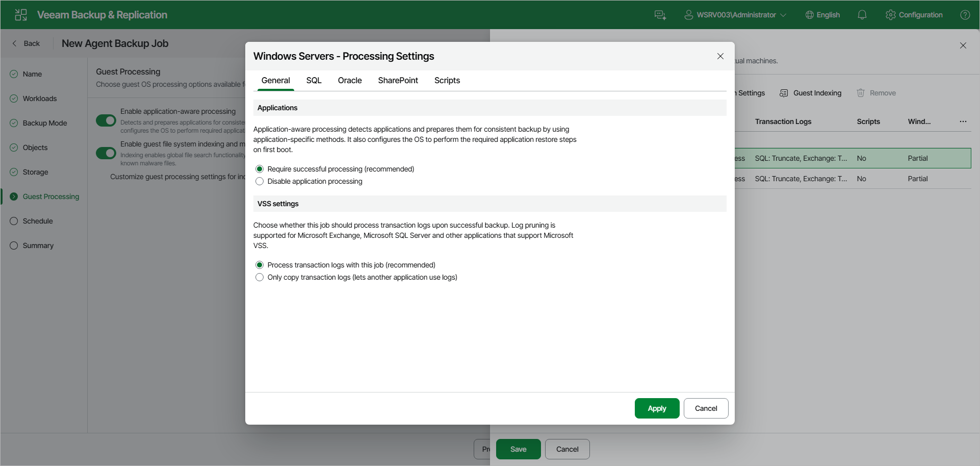This screenshot has height=466, width=980.
Task: Click the Name step checkmark icon
Action: 14,74
